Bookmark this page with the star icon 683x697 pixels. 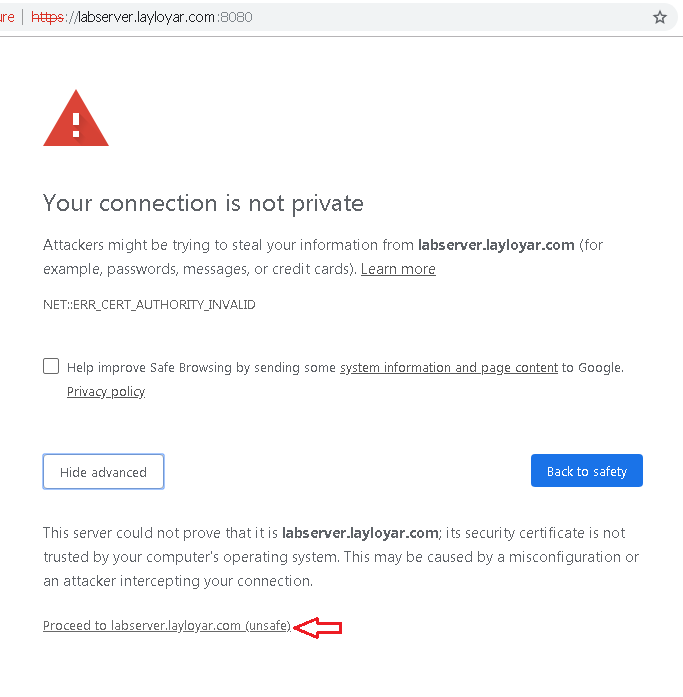click(x=660, y=17)
